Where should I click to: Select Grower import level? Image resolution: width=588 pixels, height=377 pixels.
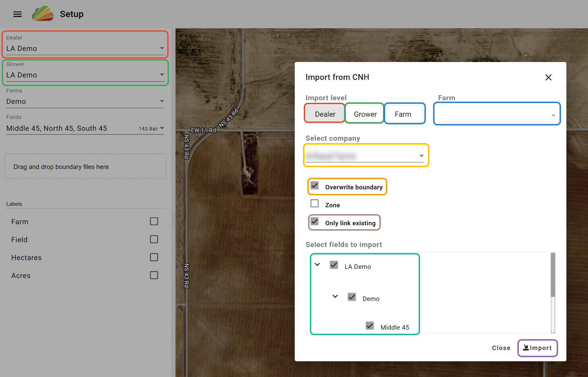point(365,114)
